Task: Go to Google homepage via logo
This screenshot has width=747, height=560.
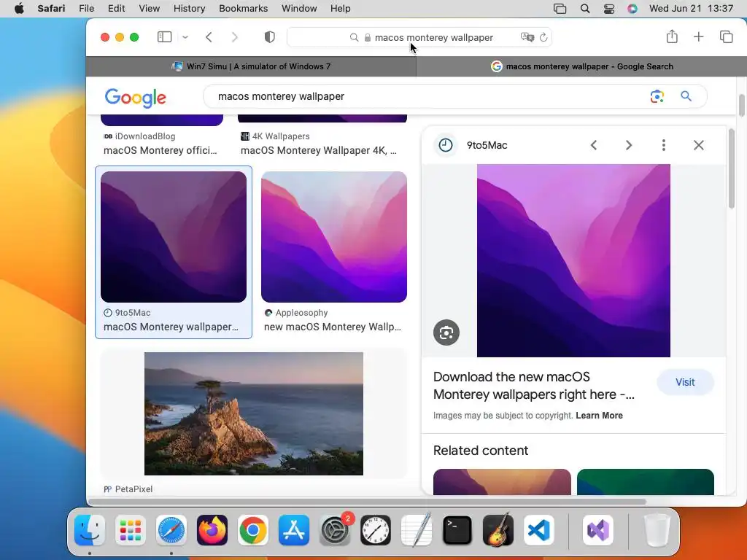Action: [135, 98]
